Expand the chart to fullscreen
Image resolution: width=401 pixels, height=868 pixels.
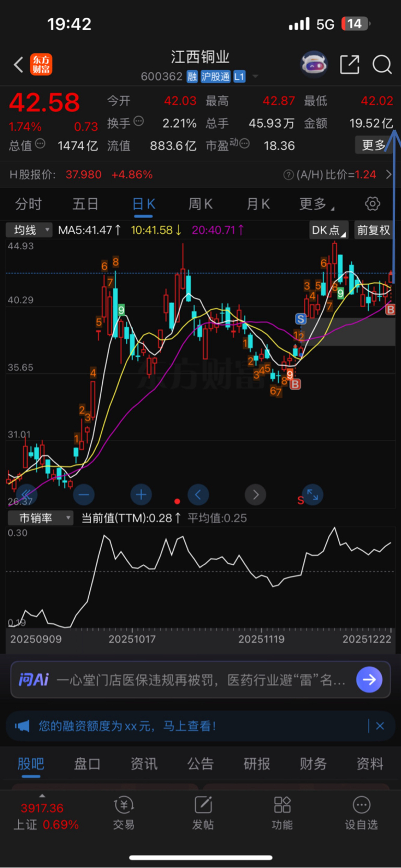[x=313, y=494]
